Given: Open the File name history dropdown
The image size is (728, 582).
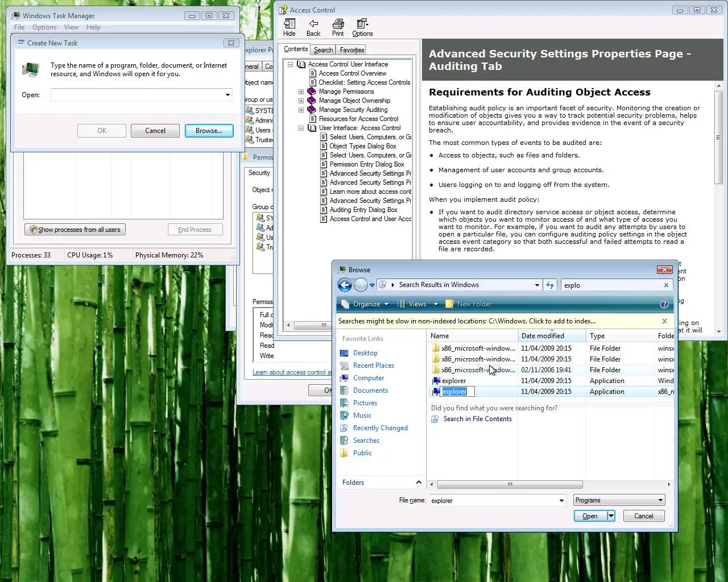Looking at the screenshot, I should point(561,501).
